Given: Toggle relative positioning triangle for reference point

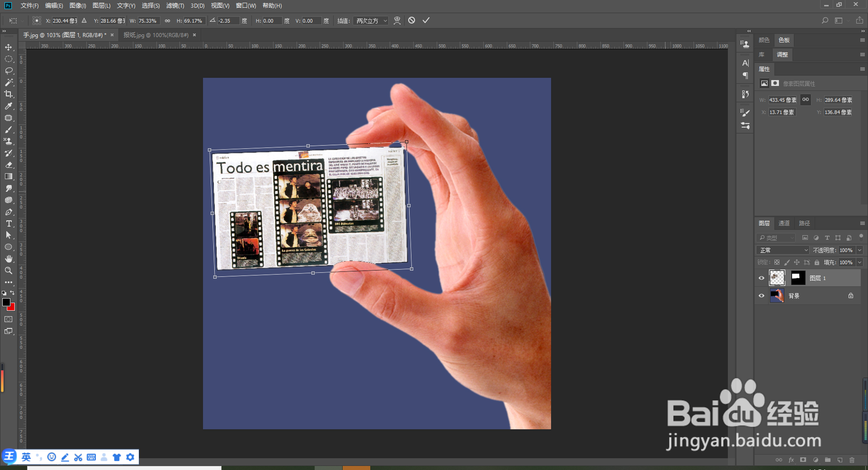Looking at the screenshot, I should (x=84, y=20).
